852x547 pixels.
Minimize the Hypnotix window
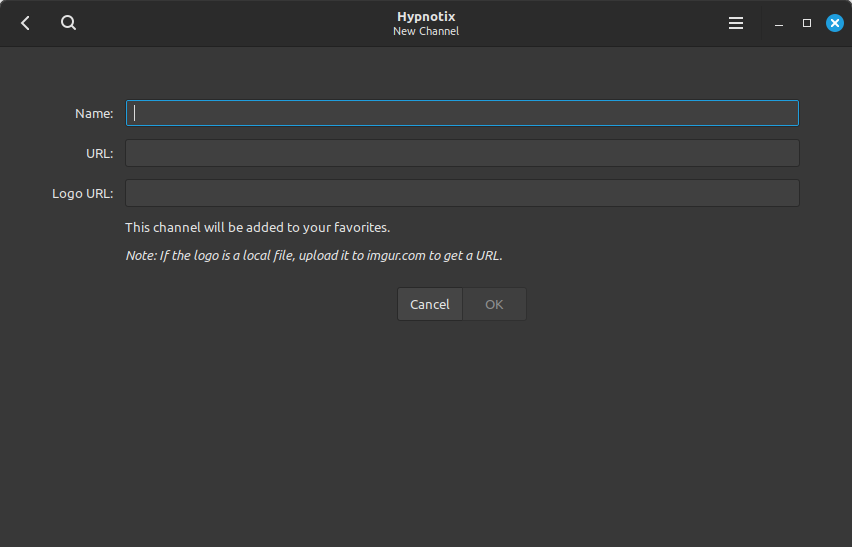click(779, 23)
